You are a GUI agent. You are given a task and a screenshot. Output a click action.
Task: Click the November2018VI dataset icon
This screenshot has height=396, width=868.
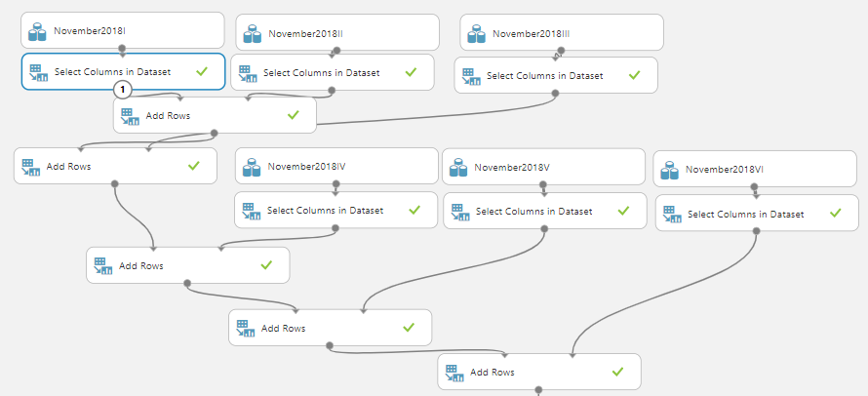tap(669, 170)
